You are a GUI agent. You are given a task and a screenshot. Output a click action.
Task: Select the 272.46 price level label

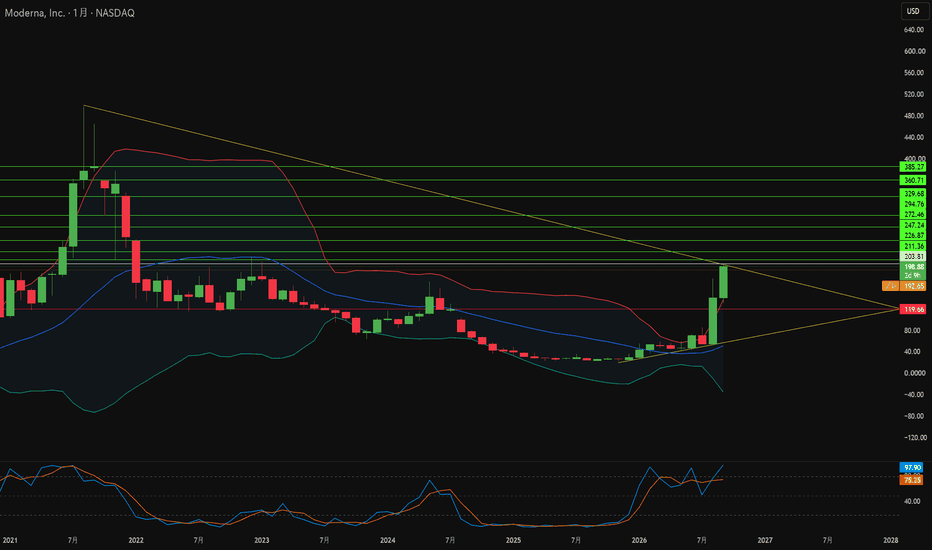click(x=913, y=214)
